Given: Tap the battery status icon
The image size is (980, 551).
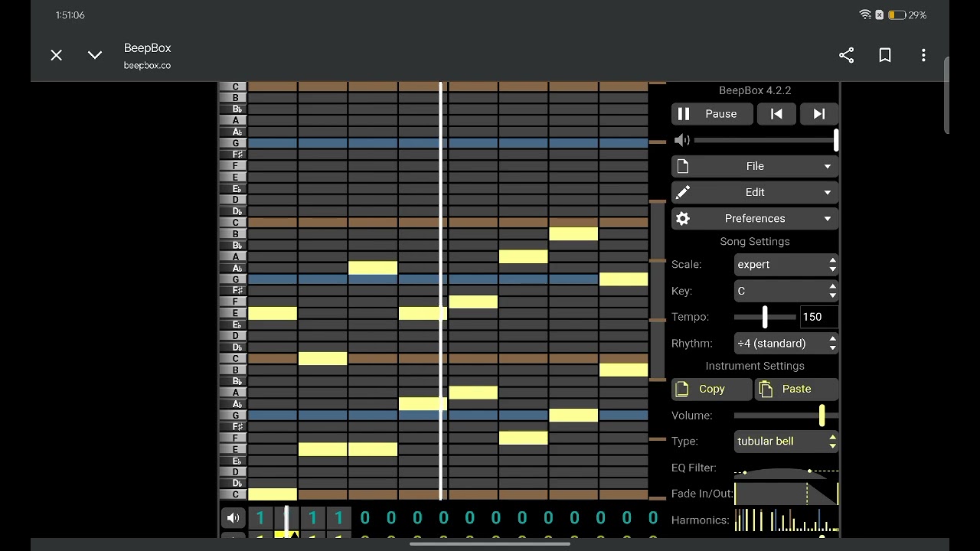Looking at the screenshot, I should pyautogui.click(x=896, y=15).
